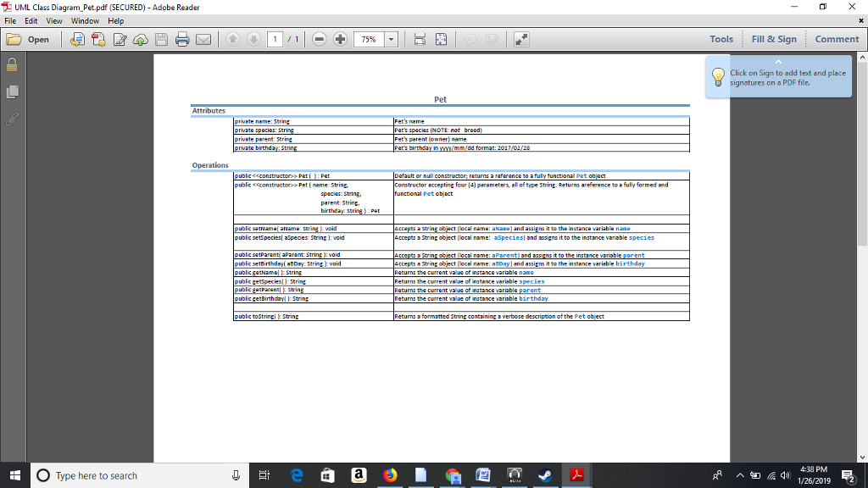Show hidden system tray icons
Screen dimensions: 868x488
click(x=740, y=475)
